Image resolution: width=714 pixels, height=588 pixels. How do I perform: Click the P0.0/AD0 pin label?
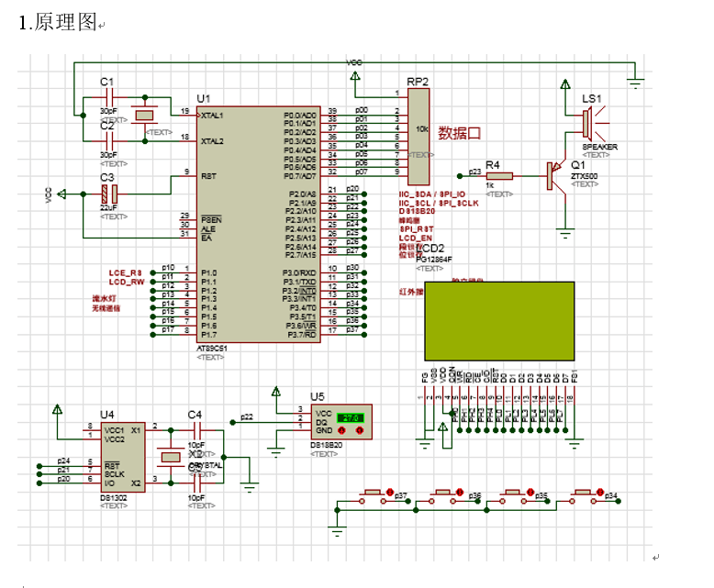tap(299, 116)
